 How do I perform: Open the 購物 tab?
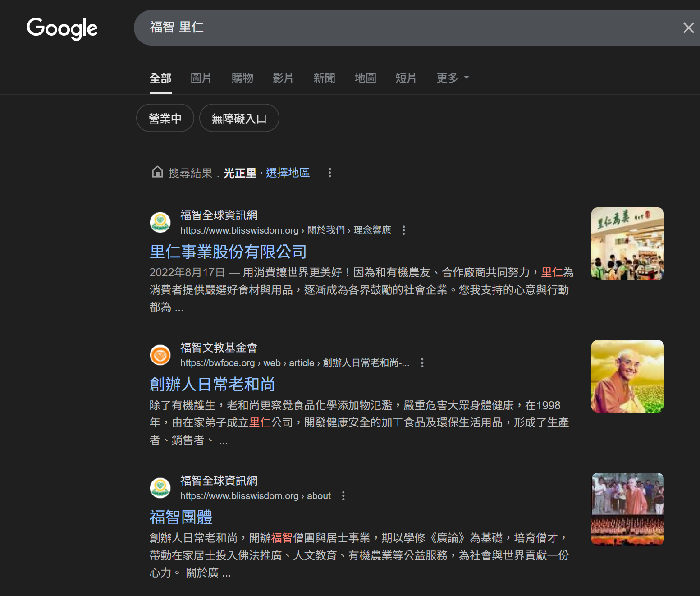242,78
